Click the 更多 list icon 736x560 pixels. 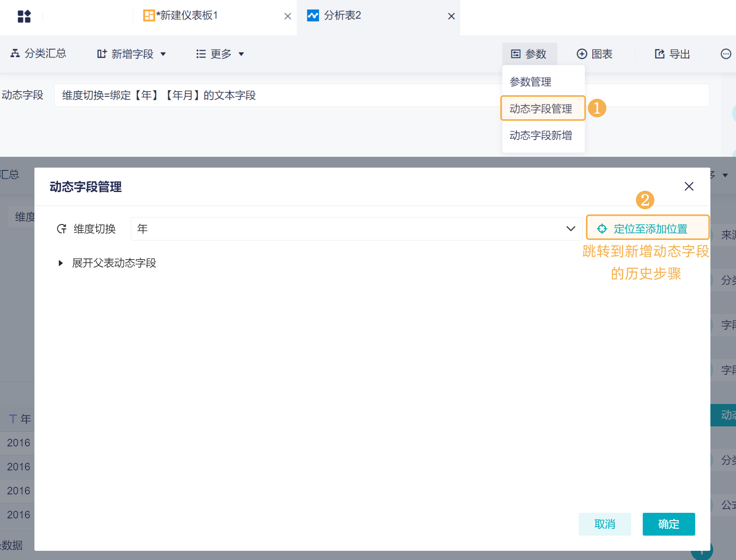201,54
